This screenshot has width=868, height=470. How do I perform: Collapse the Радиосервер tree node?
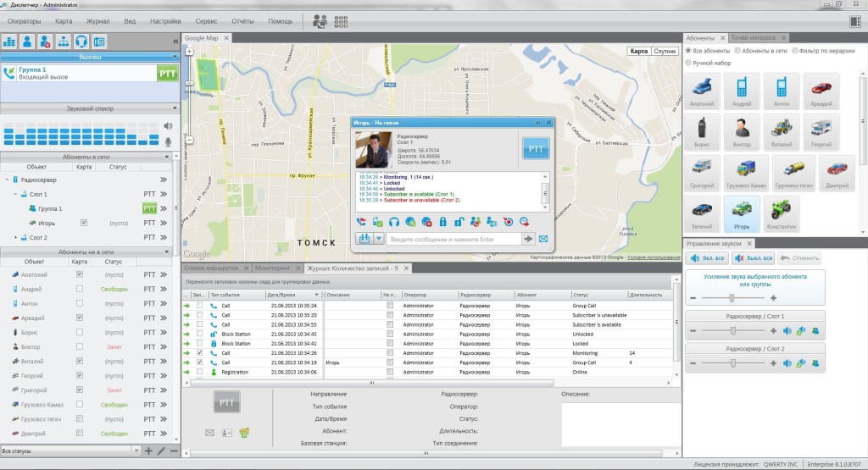click(x=7, y=180)
